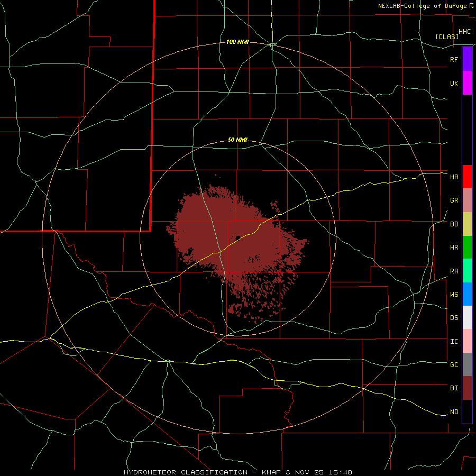Click the BD yellow legend color swatch
This screenshot has width=476, height=476.
click(467, 224)
